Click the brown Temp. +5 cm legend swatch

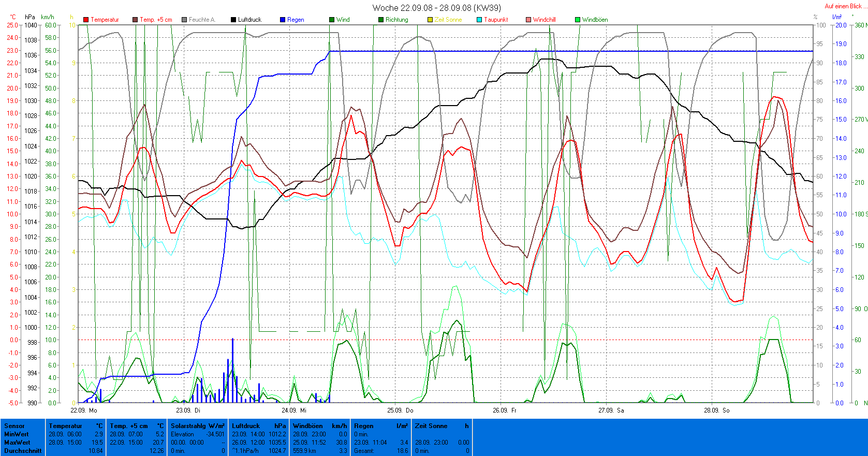click(135, 20)
